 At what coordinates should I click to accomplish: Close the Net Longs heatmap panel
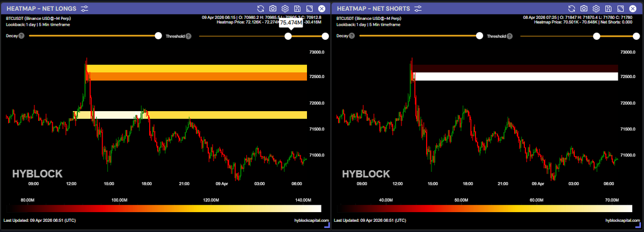[x=321, y=9]
